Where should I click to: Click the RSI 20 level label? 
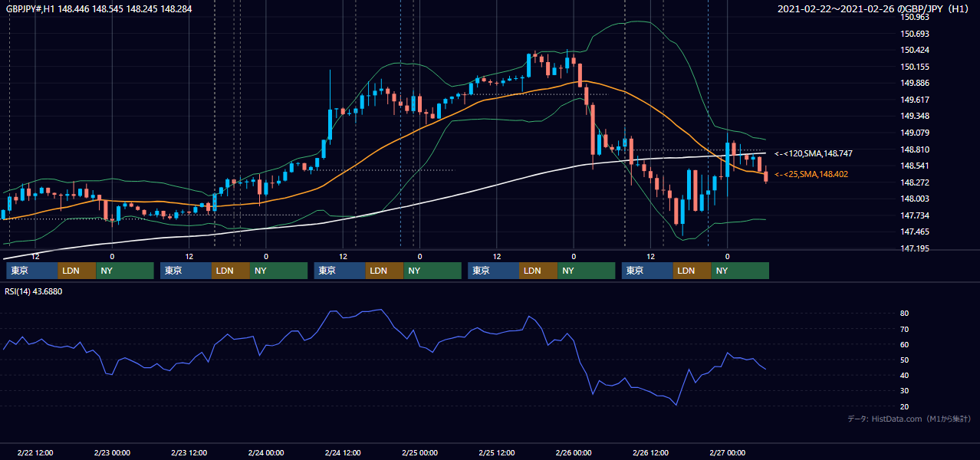(905, 406)
